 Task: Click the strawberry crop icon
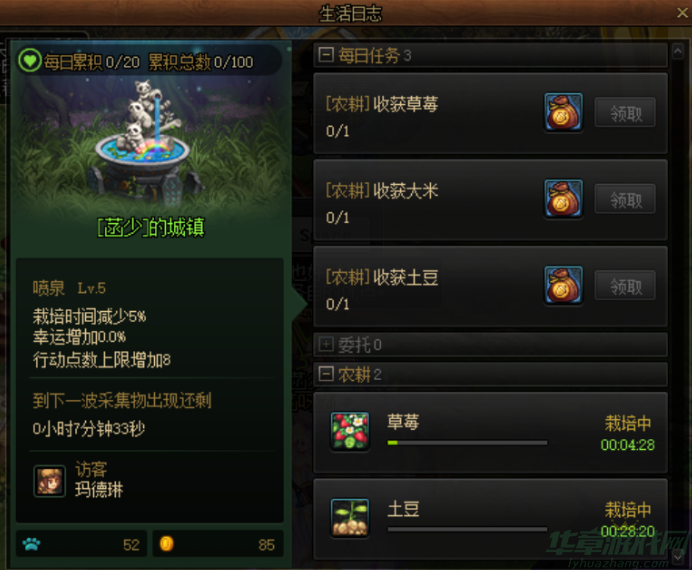(350, 431)
